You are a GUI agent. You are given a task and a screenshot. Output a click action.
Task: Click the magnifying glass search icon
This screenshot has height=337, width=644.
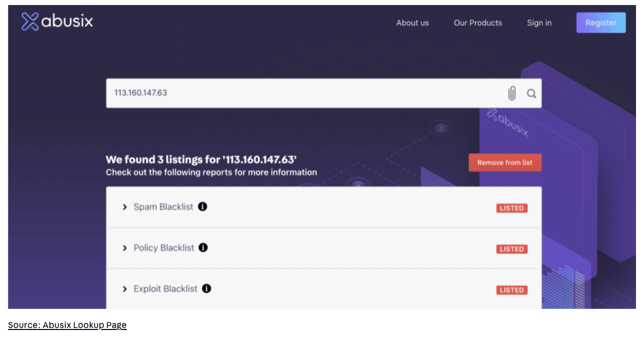click(x=531, y=93)
